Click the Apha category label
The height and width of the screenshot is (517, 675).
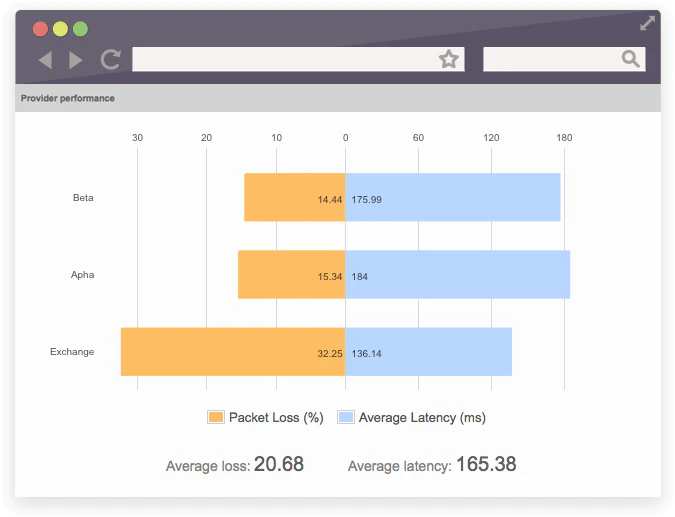coord(82,275)
